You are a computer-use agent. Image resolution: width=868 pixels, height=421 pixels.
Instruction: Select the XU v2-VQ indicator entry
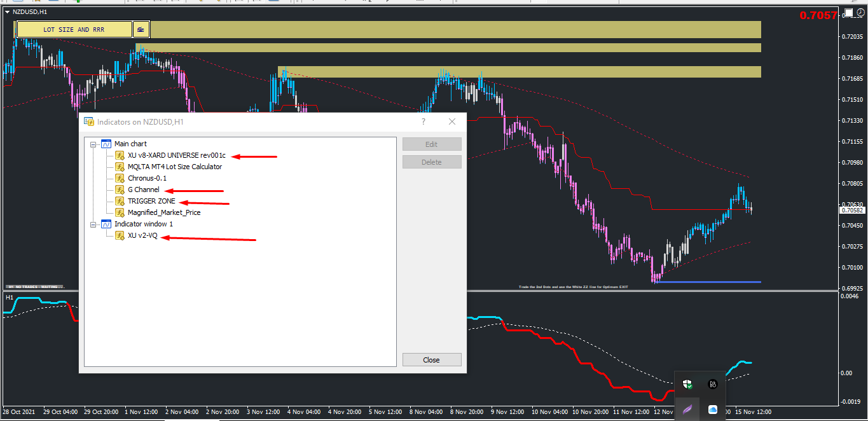tap(142, 236)
